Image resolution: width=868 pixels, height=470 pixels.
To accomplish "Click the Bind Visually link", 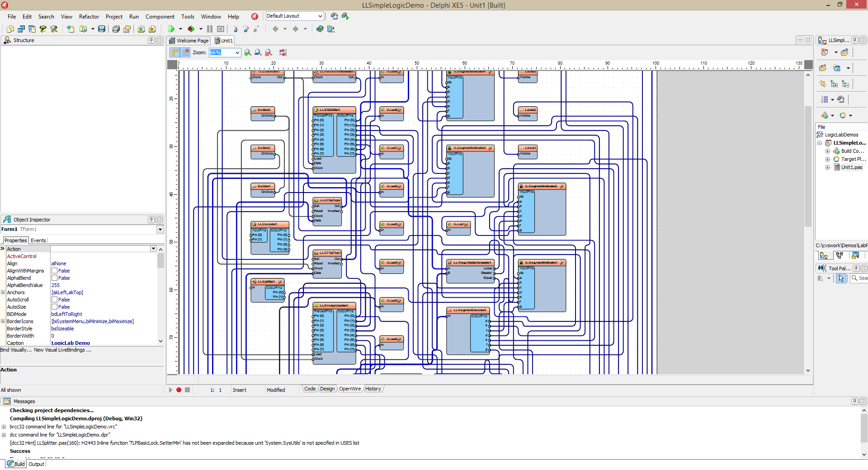I will coord(16,350).
